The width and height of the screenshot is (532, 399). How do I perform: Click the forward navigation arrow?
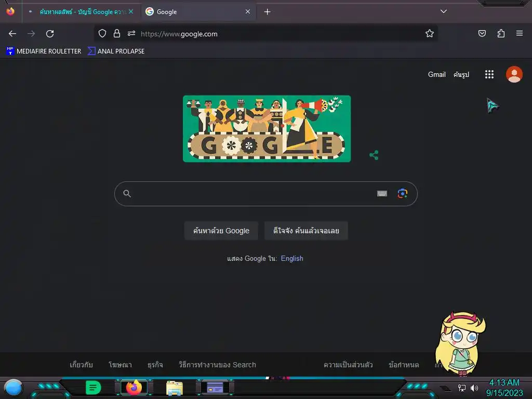pos(31,34)
